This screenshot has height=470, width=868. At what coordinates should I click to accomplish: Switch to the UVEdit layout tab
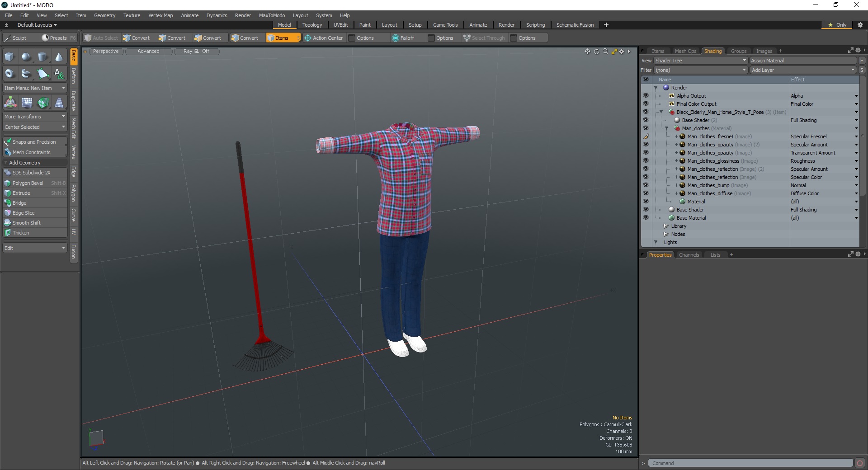point(340,25)
